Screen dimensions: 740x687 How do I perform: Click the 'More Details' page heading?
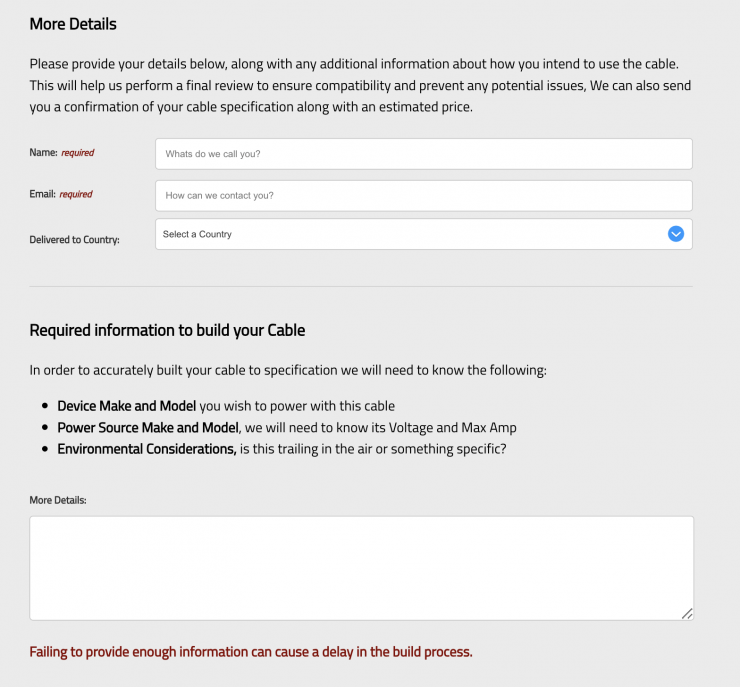73,24
